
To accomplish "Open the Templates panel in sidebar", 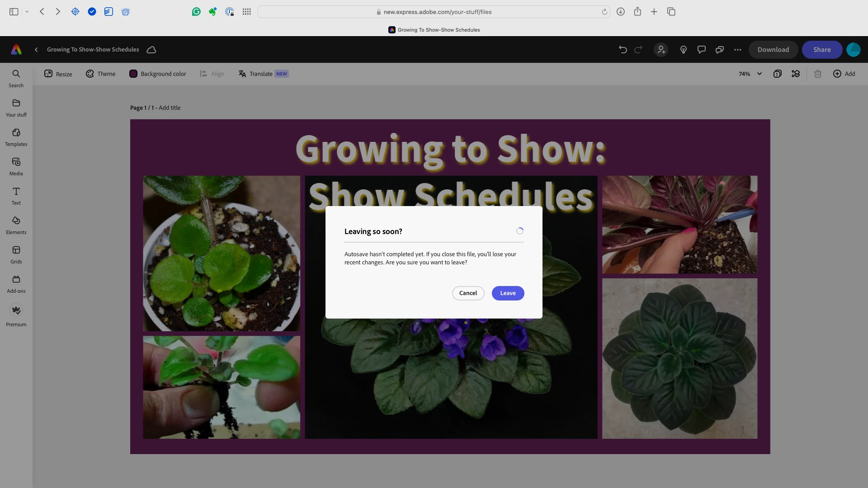I will 16,137.
